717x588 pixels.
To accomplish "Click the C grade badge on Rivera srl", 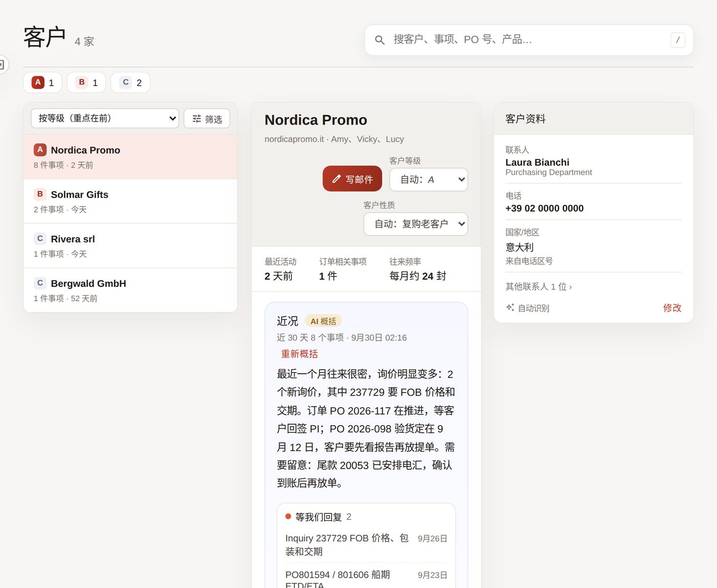I will coord(40,239).
